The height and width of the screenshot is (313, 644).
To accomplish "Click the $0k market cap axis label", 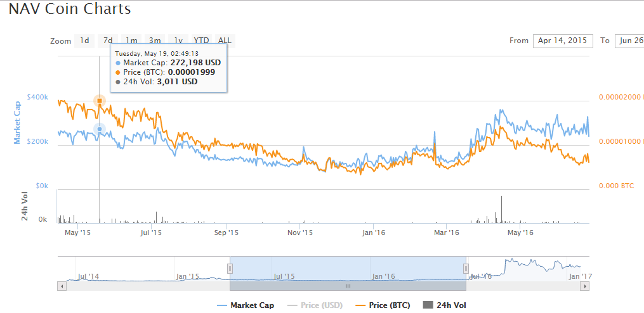I will click(41, 186).
